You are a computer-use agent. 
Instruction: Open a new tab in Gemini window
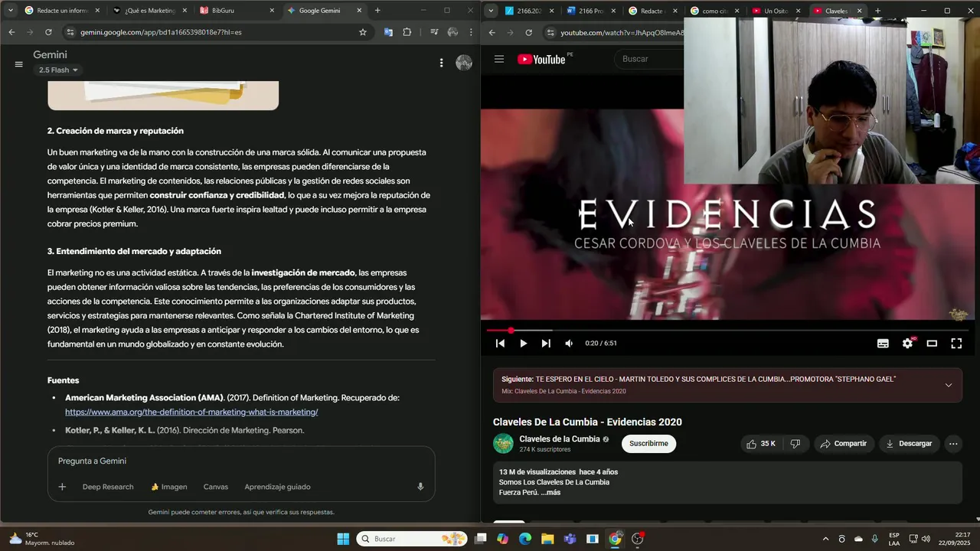point(377,11)
